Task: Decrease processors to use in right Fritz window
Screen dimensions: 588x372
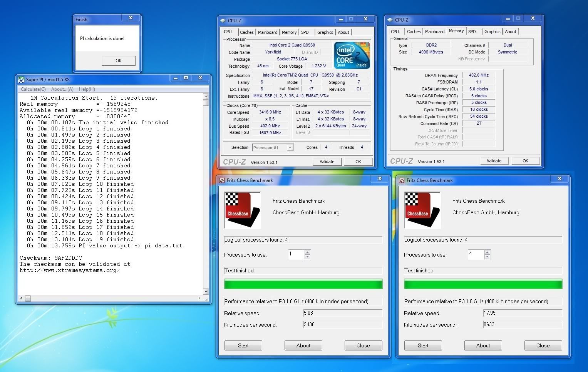Action: (x=487, y=257)
